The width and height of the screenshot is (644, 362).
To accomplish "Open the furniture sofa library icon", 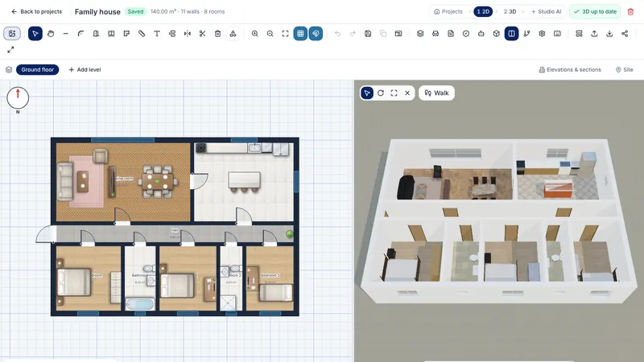I will coord(436,34).
